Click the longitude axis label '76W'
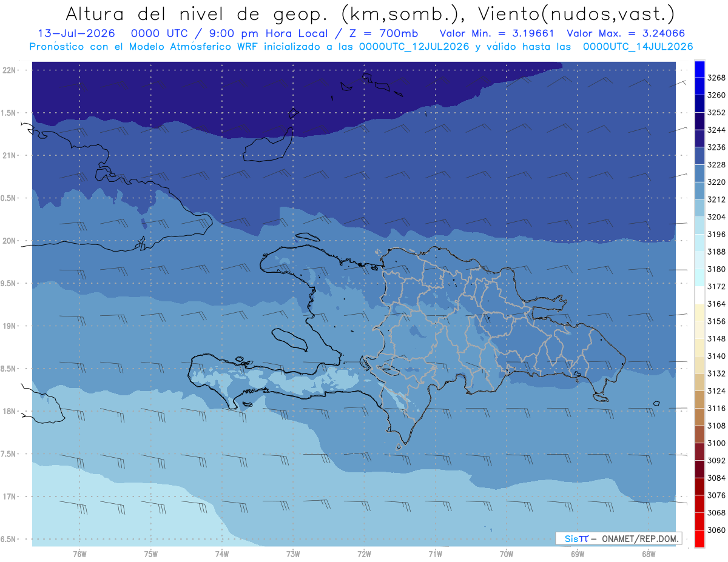 coord(79,554)
